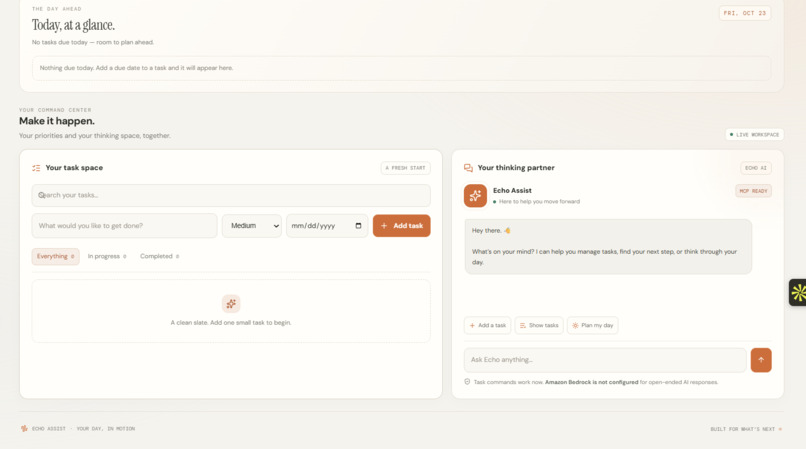Click the MCP READY badge
The height and width of the screenshot is (449, 806).
pos(753,191)
